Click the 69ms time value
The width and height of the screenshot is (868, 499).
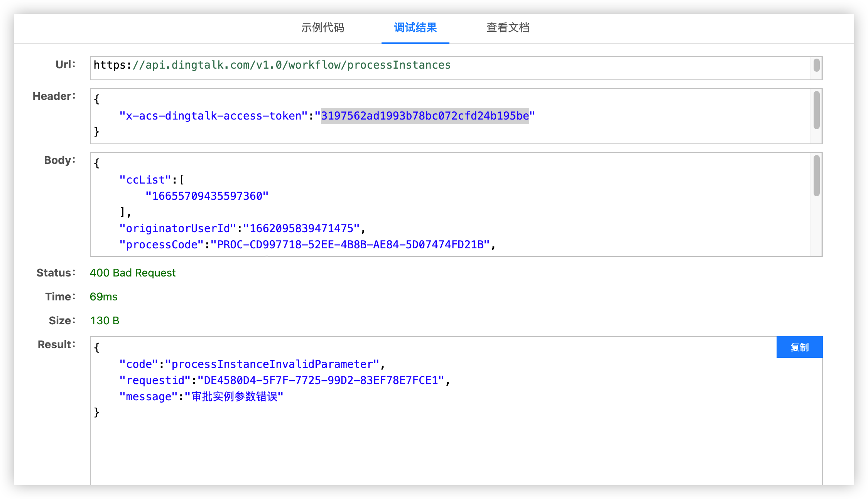(103, 297)
